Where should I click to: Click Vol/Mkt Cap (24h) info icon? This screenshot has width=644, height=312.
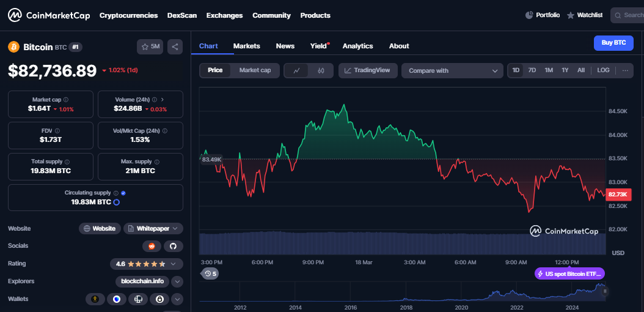[x=165, y=131]
